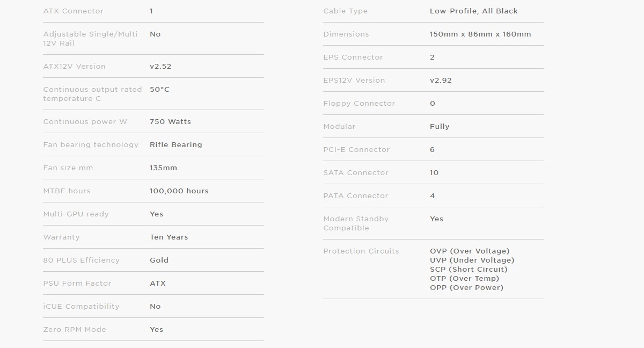Click the ATX12V Version label
Viewport: 644px width, 348px height.
[x=74, y=66]
